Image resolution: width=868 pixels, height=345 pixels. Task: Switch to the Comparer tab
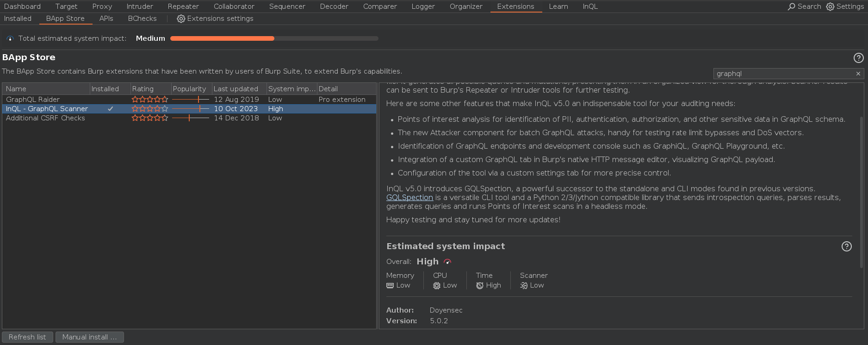(380, 6)
